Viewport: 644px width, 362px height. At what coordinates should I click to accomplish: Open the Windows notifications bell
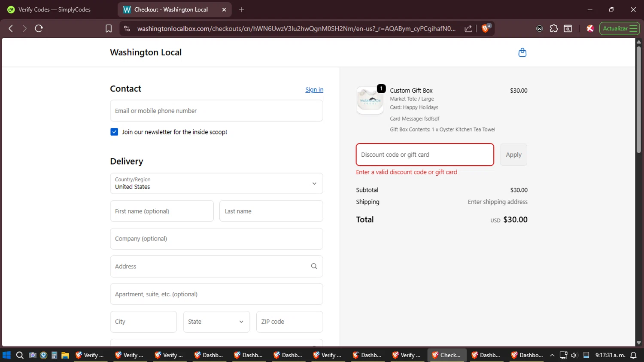coord(633,355)
